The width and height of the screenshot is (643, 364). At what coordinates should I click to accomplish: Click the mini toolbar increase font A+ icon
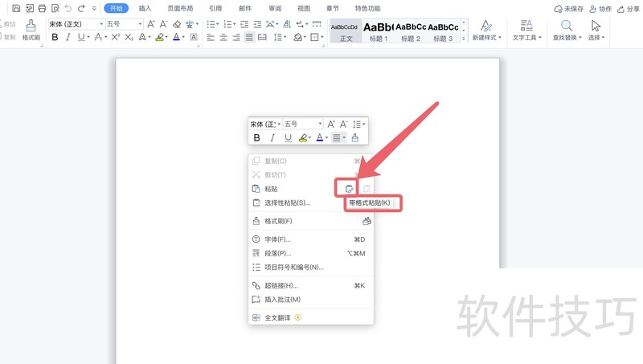click(x=331, y=125)
